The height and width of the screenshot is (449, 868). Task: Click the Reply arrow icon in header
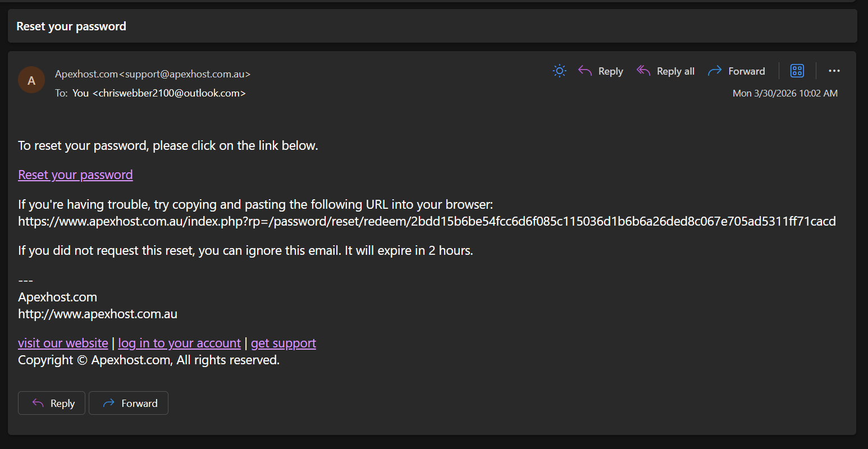pos(585,71)
